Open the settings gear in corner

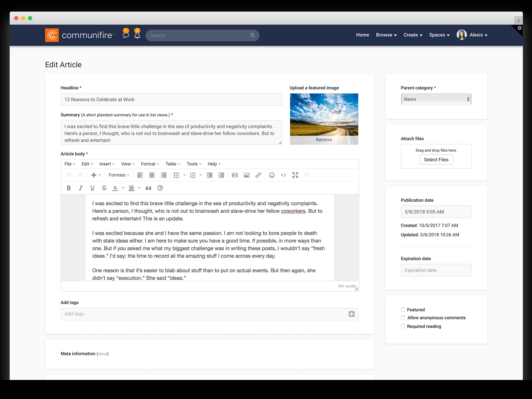click(519, 28)
